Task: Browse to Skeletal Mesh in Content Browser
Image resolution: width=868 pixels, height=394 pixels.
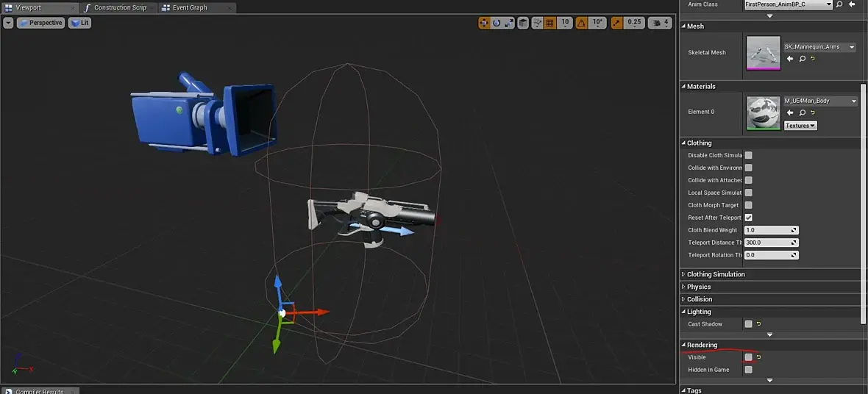Action: coord(802,59)
